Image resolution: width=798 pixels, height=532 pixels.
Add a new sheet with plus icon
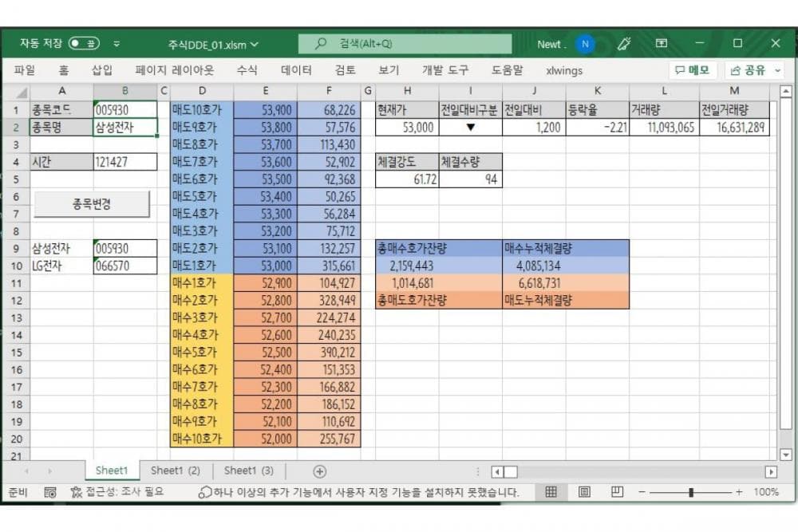tap(320, 471)
